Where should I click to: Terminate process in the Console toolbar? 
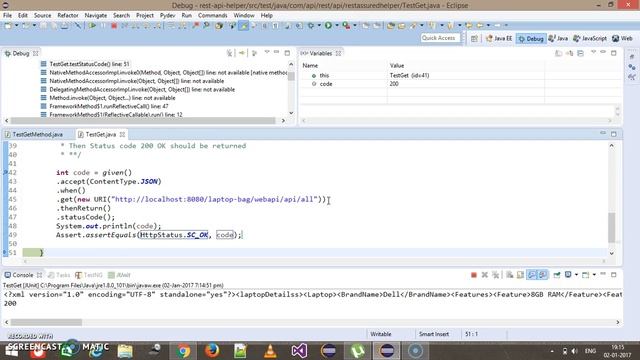tap(473, 275)
